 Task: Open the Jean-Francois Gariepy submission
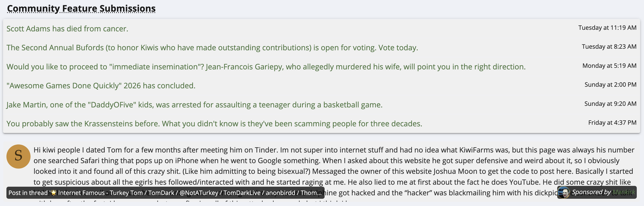tap(266, 67)
